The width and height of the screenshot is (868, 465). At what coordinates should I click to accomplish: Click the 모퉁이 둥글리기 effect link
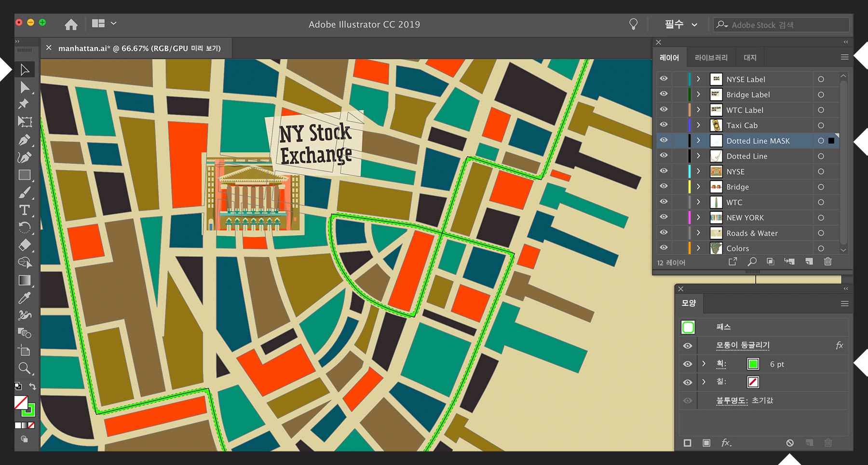pyautogui.click(x=743, y=345)
